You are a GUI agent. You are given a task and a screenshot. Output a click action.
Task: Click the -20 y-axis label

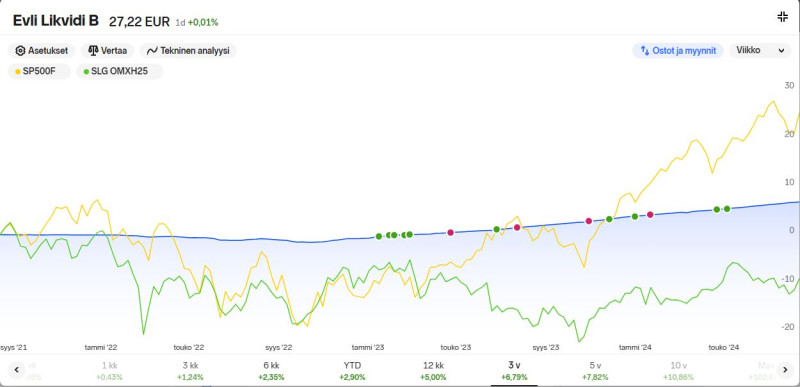coord(788,327)
